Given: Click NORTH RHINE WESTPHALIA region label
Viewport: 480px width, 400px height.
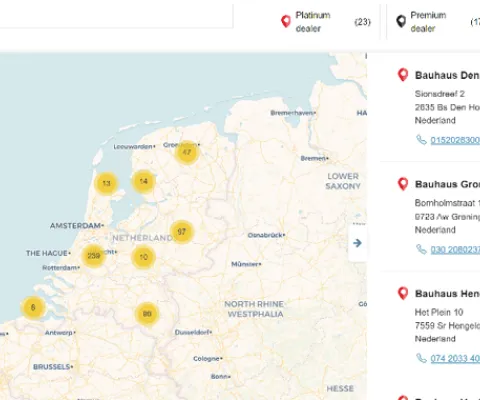Looking at the screenshot, I should tap(254, 309).
